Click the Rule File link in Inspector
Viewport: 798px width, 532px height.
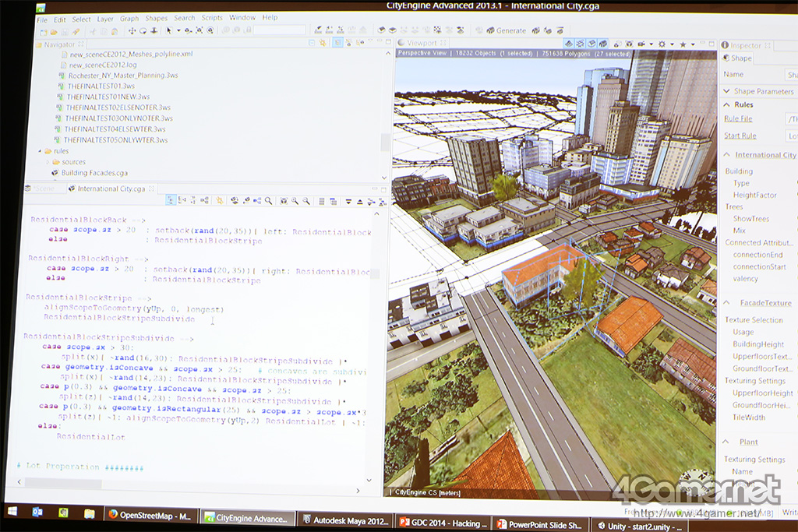[738, 118]
